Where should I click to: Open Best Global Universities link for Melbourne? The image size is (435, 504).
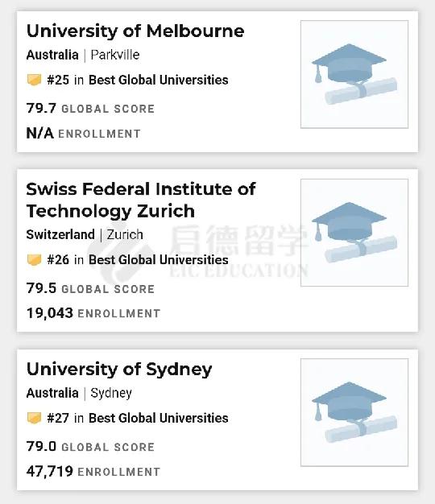click(159, 80)
